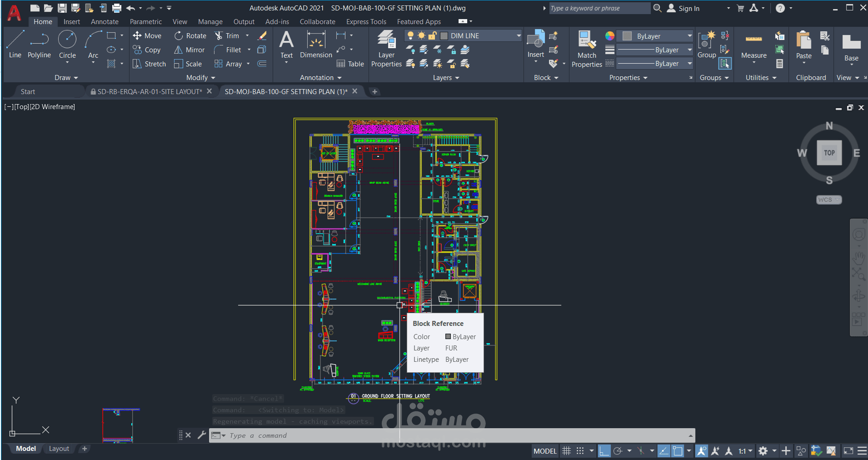Open the Annotate ribbon tab
This screenshot has height=460, width=868.
coord(105,22)
